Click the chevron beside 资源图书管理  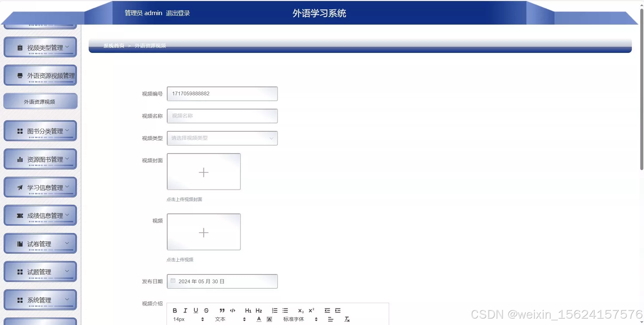pos(67,158)
